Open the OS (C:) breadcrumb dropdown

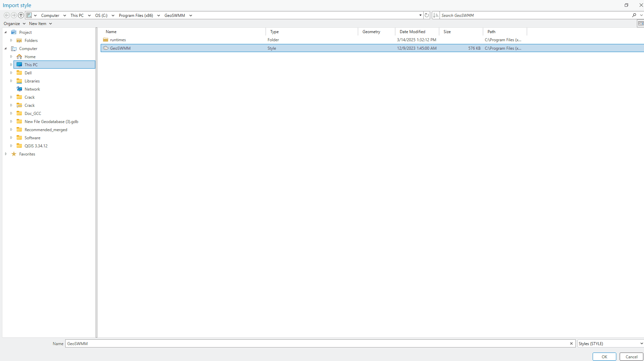(x=113, y=15)
